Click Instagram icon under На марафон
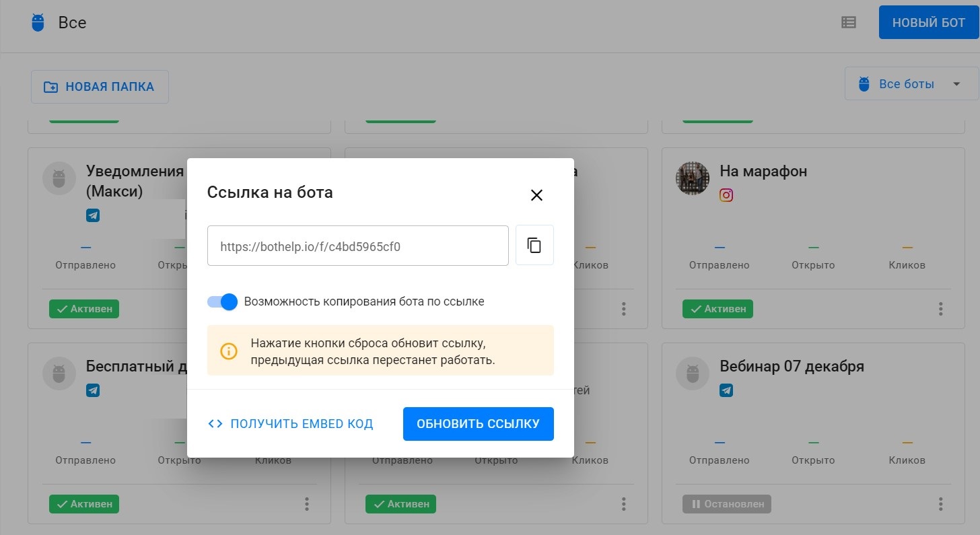 point(726,195)
